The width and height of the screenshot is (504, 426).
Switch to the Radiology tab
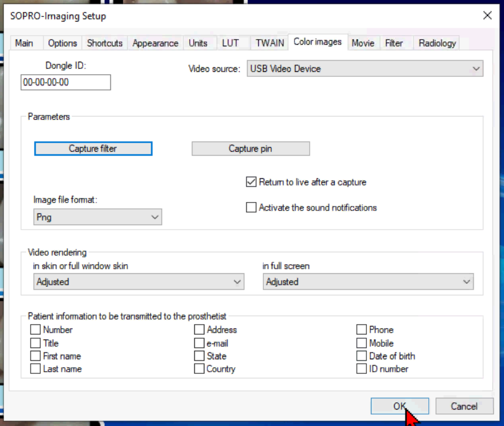[x=437, y=43]
